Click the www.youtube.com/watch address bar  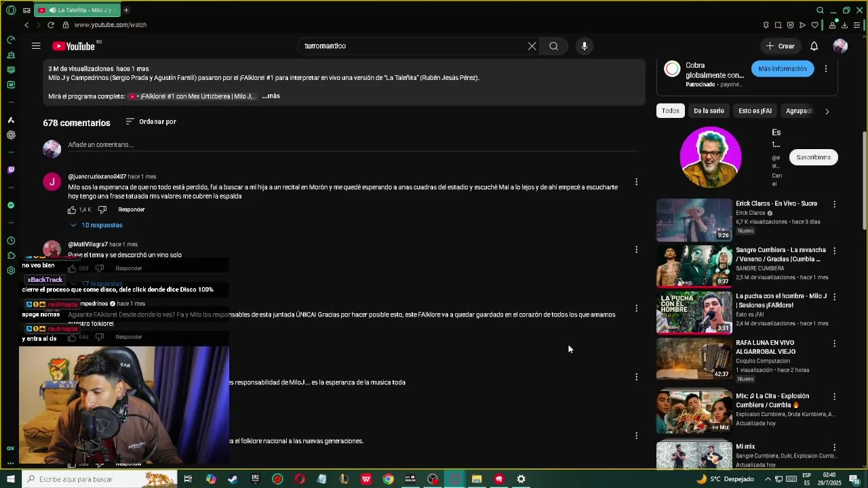pyautogui.click(x=111, y=25)
